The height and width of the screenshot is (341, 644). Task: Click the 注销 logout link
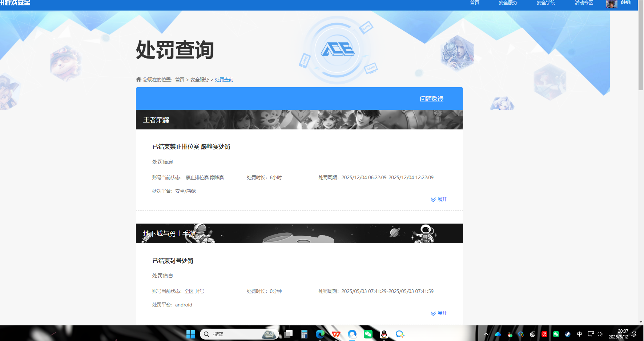coord(626,3)
